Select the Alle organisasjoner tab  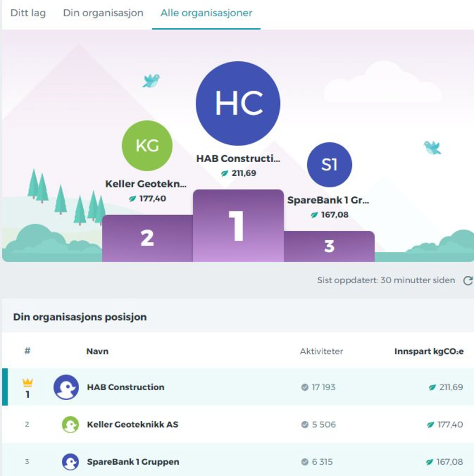click(x=206, y=13)
